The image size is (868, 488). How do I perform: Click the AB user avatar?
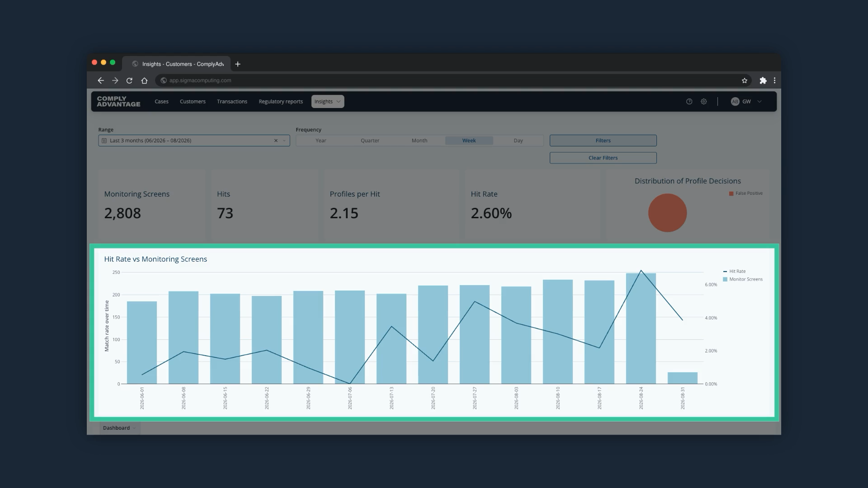tap(735, 102)
